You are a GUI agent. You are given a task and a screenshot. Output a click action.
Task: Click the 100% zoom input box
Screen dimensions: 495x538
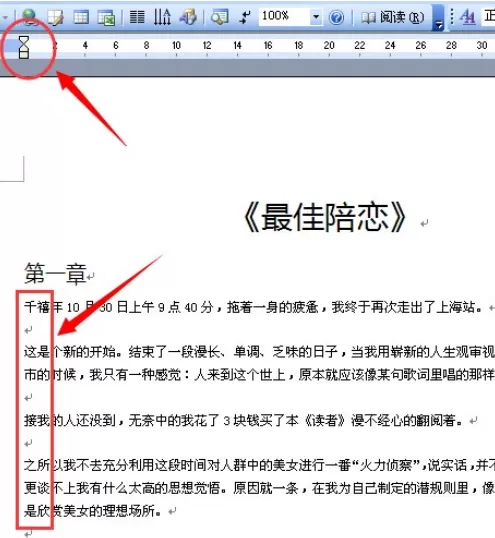click(284, 16)
